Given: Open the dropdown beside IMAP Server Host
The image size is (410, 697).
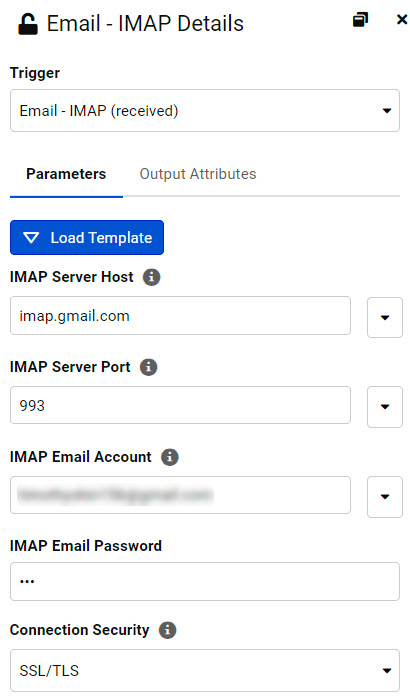Looking at the screenshot, I should pos(385,317).
